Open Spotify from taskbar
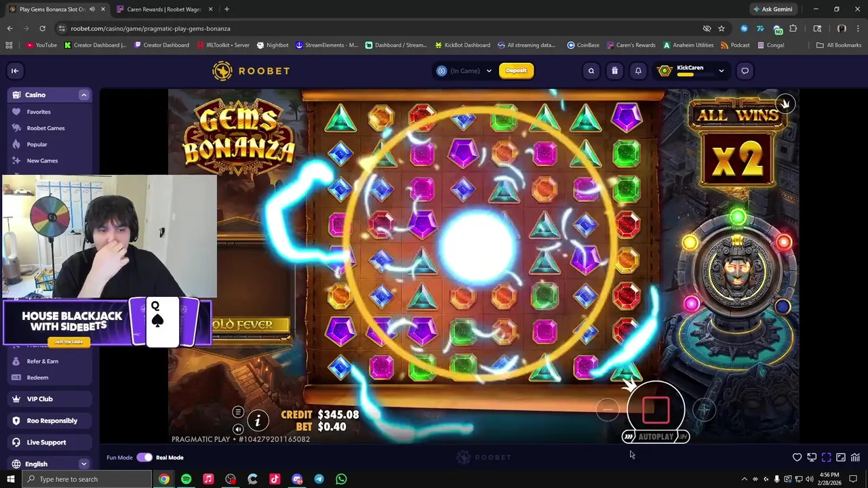This screenshot has height=488, width=868. [186, 479]
